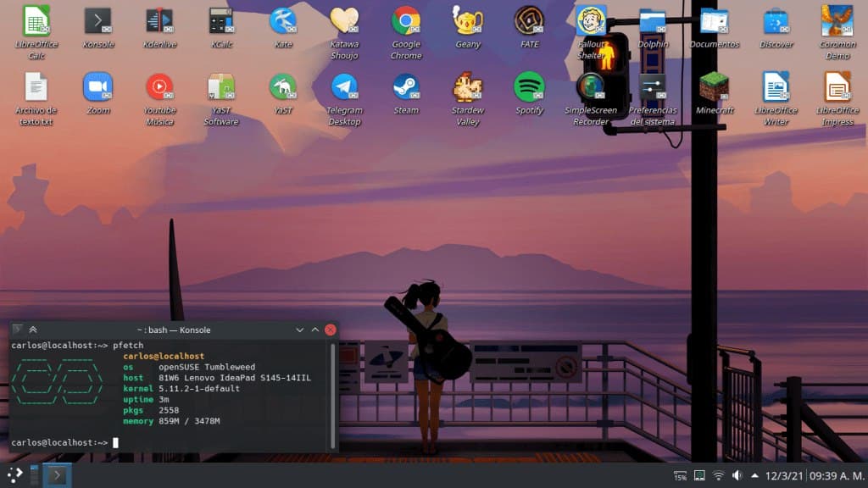Launch Google Chrome from the desktop
Viewport: 868px width, 488px height.
tap(406, 21)
